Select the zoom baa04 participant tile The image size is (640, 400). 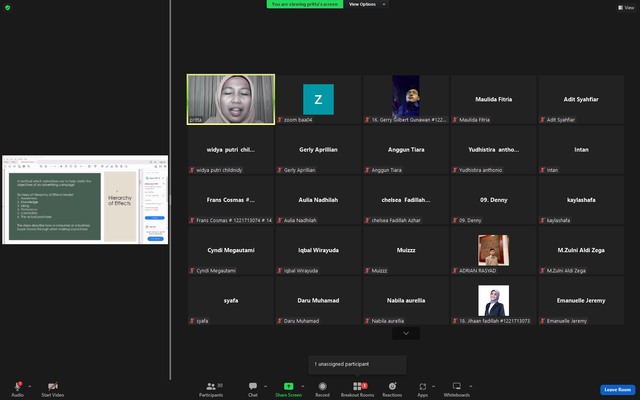(x=318, y=99)
